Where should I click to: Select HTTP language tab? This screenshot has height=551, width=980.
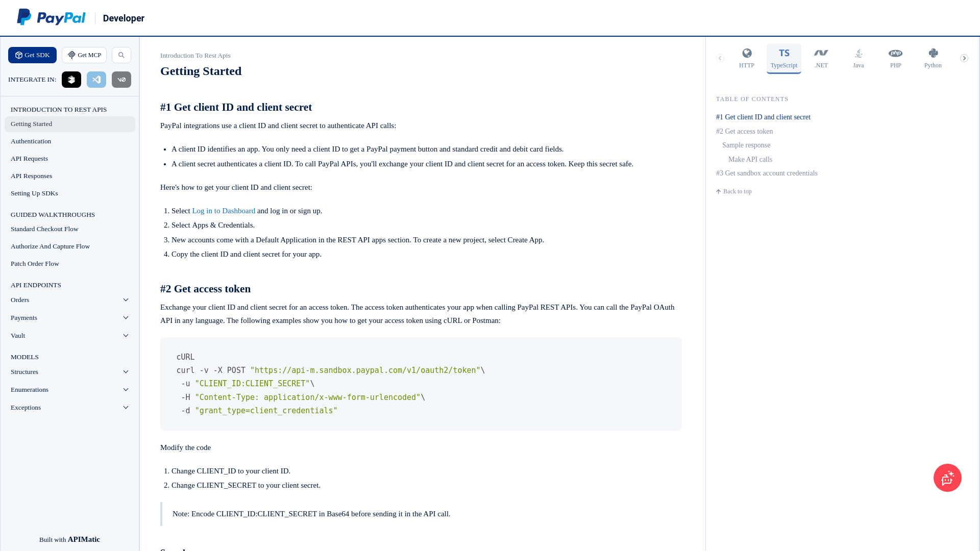[x=747, y=58]
